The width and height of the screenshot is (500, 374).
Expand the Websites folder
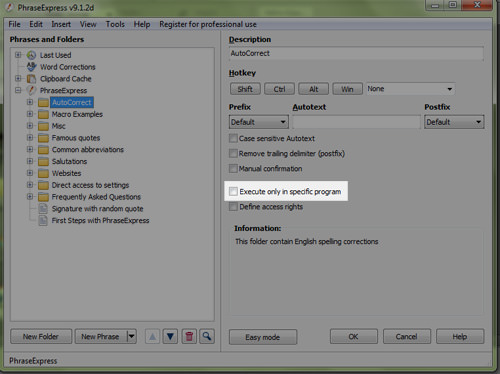click(x=30, y=173)
